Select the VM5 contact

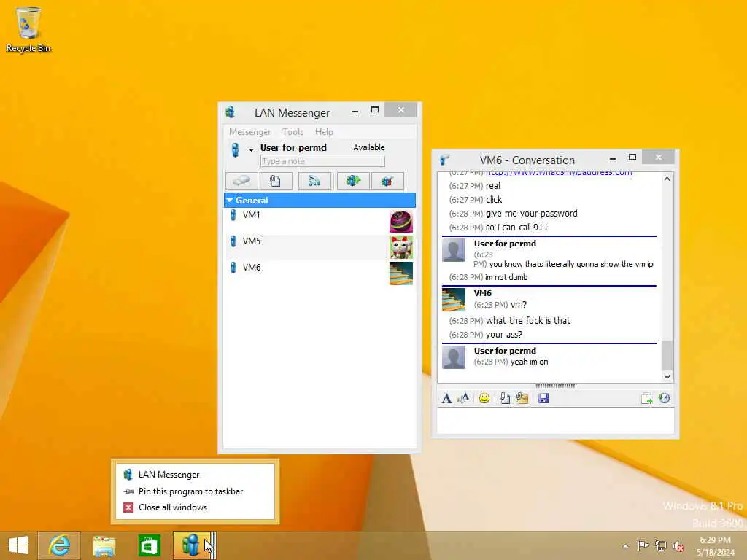(320, 247)
